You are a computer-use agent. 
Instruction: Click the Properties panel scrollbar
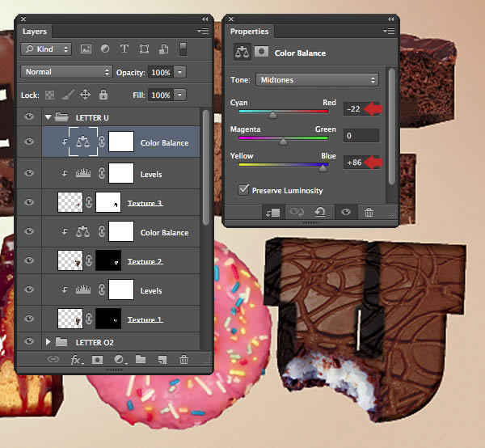(391, 126)
